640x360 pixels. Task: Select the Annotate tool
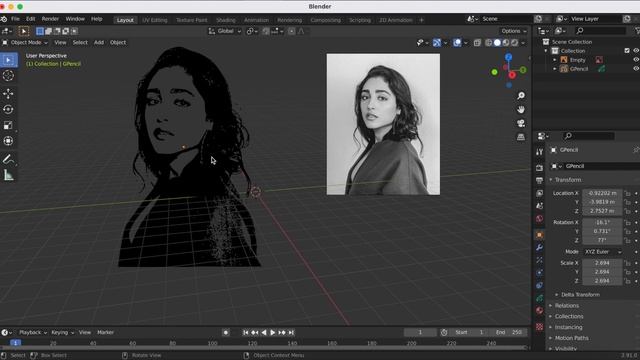pyautogui.click(x=8, y=159)
